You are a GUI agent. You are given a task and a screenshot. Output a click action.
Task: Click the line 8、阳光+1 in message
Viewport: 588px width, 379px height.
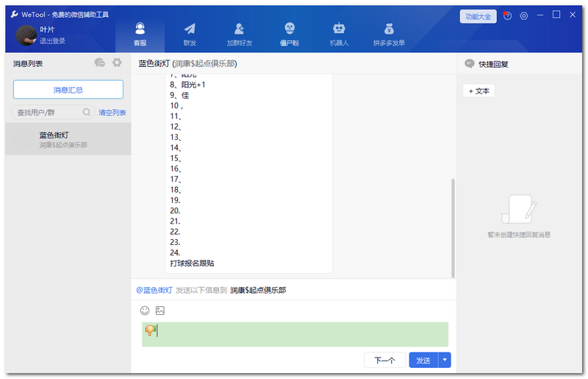click(x=187, y=85)
